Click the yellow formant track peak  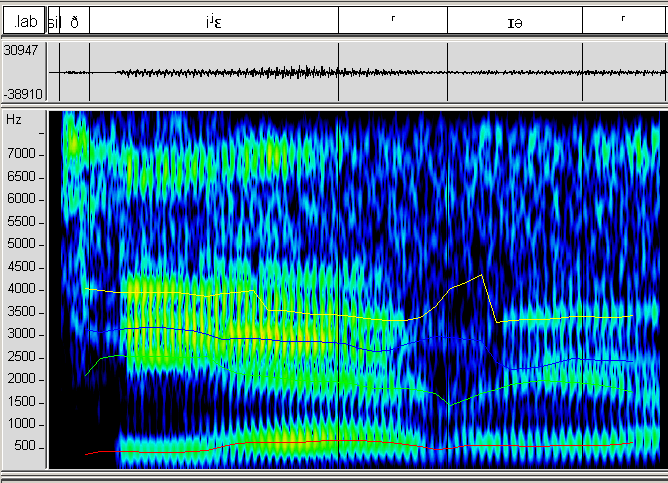tap(482, 275)
